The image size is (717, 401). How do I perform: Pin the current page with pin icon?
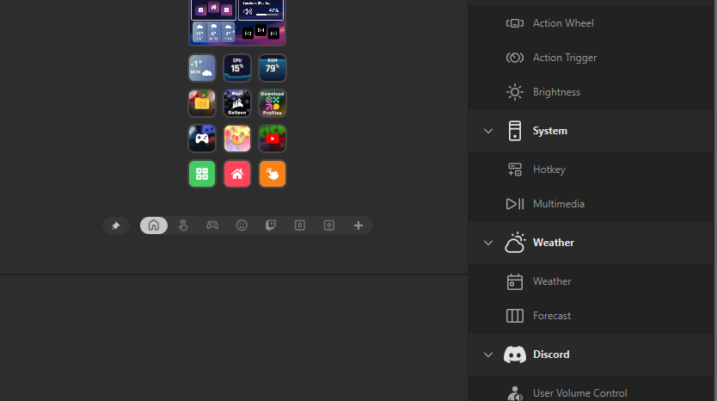coord(116,226)
